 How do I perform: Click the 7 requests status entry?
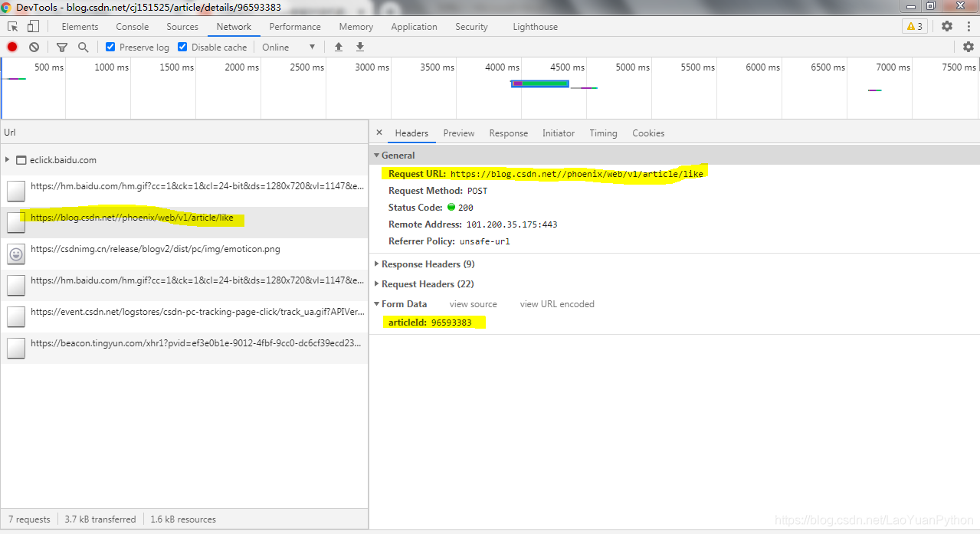click(x=28, y=519)
